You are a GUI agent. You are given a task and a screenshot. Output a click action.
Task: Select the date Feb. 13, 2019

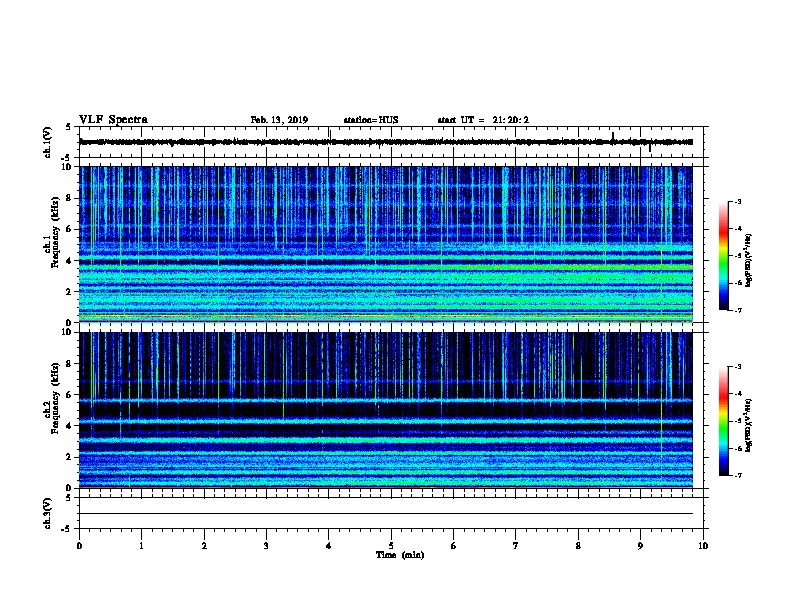[279, 120]
